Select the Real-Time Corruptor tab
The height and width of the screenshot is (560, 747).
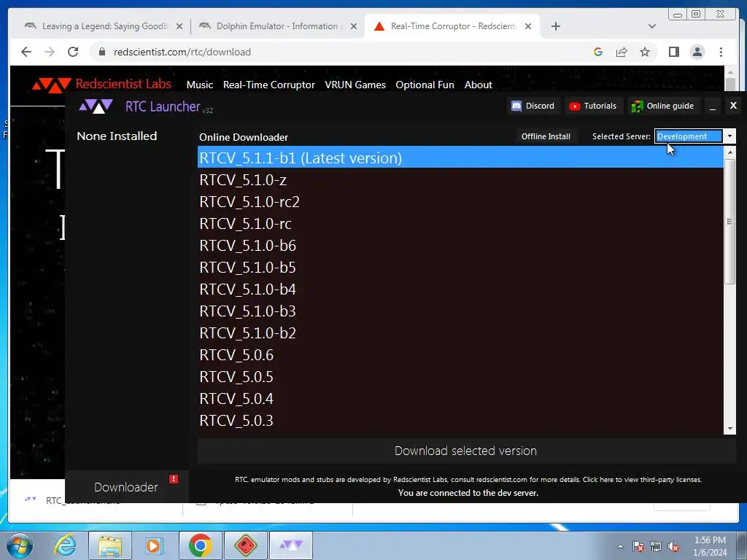pyautogui.click(x=452, y=26)
